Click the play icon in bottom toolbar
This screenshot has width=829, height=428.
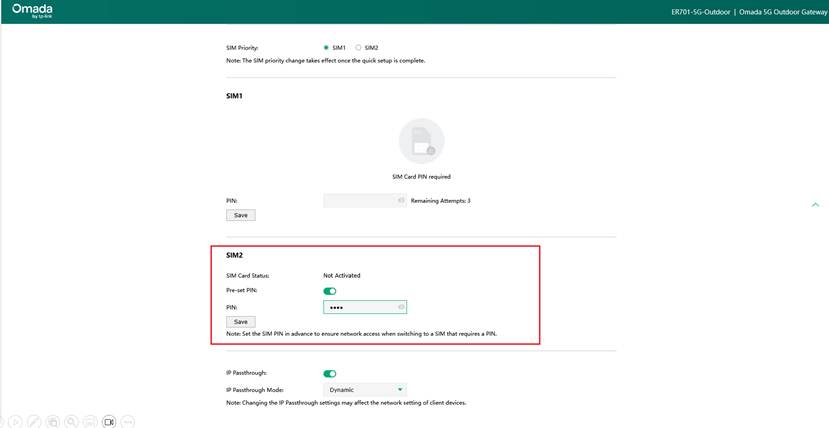click(x=15, y=422)
